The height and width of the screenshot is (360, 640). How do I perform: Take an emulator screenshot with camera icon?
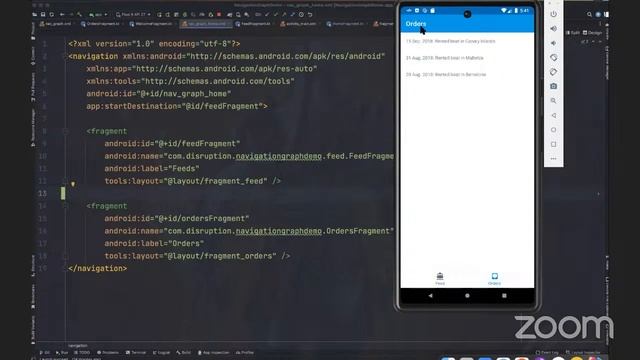553,86
